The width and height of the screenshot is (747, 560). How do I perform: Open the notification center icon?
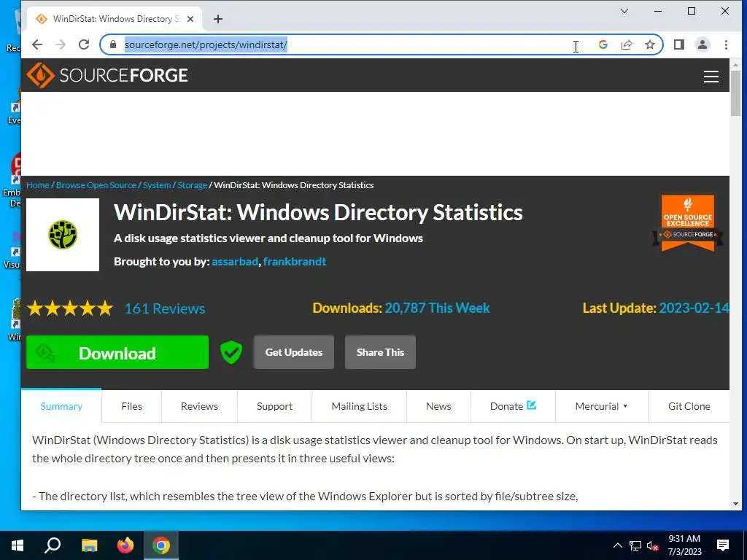(723, 545)
